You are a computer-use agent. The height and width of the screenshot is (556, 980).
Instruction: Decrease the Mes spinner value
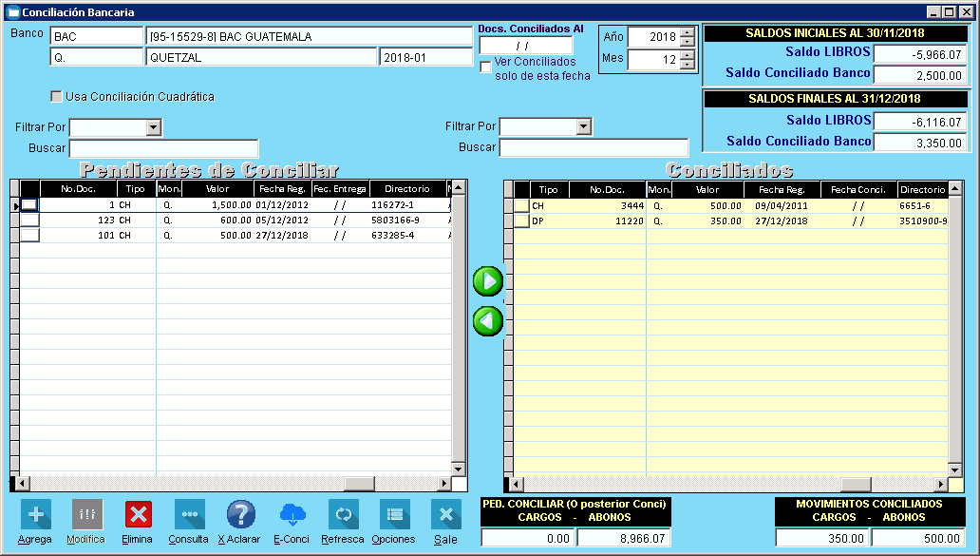688,66
